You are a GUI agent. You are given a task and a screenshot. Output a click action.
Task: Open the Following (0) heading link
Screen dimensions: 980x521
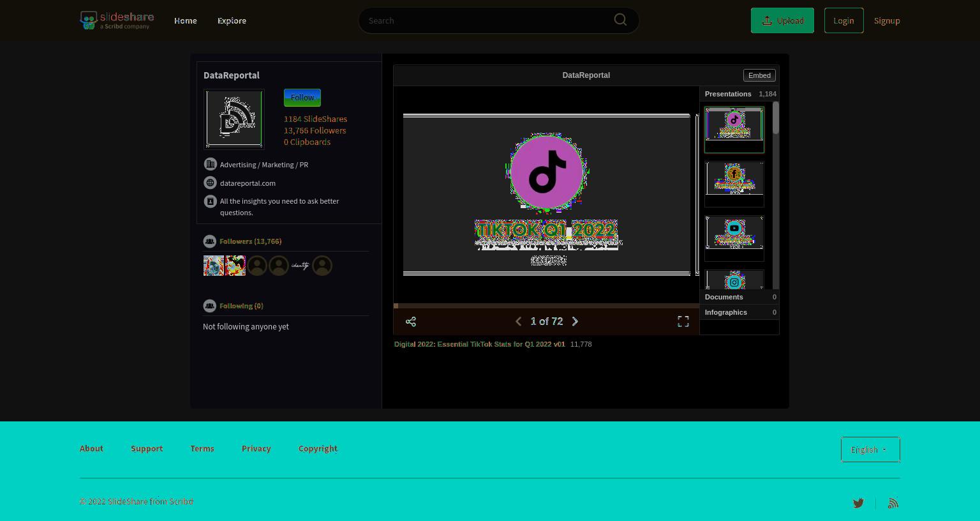point(241,306)
